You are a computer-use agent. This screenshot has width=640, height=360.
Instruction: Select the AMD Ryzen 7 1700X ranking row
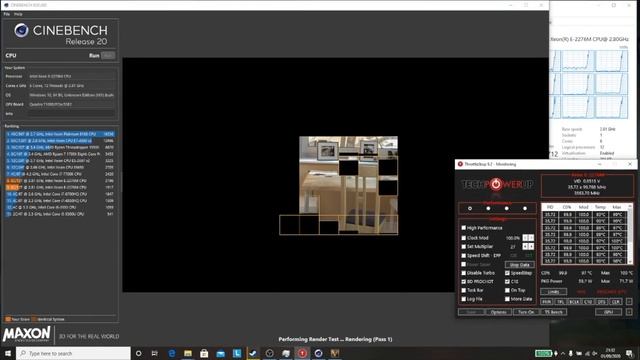click(60, 154)
